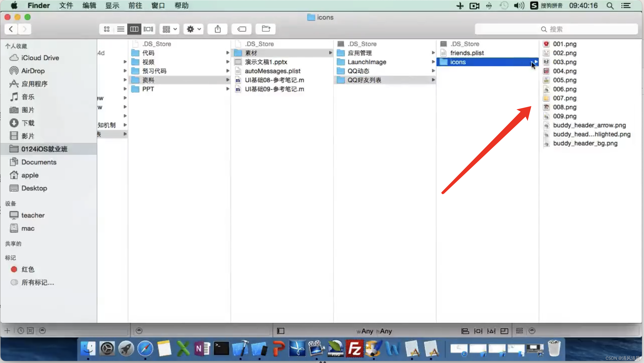Image resolution: width=644 pixels, height=363 pixels.
Task: Go back with the back arrow
Action: pos(11,29)
